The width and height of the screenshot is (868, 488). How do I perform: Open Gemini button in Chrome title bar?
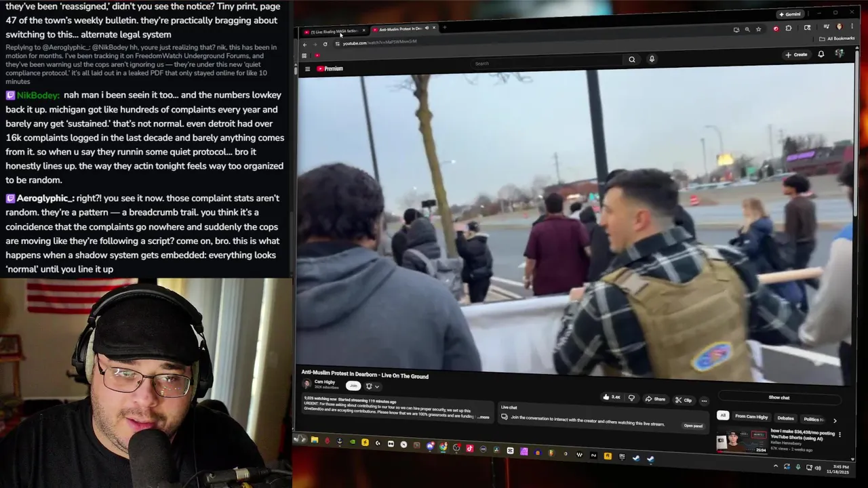click(789, 14)
